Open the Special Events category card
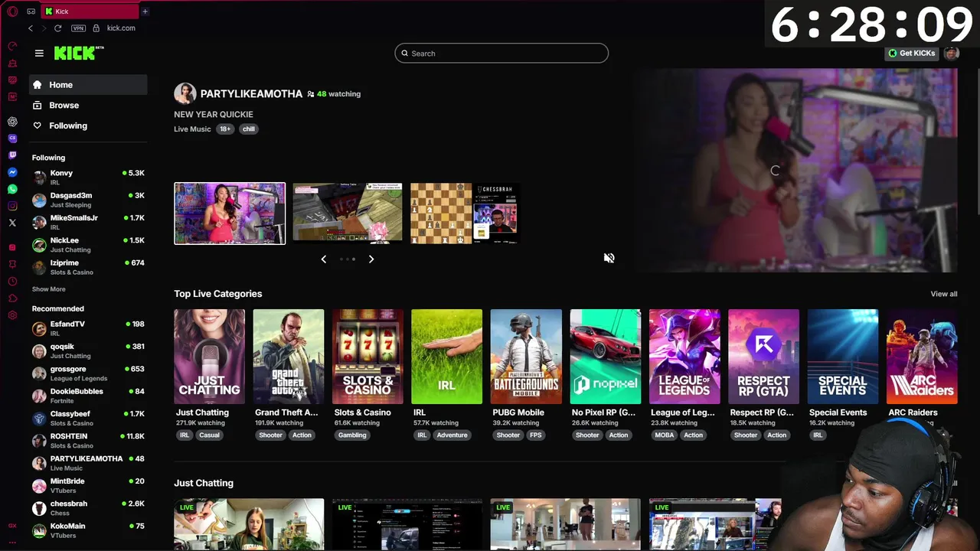 (842, 357)
